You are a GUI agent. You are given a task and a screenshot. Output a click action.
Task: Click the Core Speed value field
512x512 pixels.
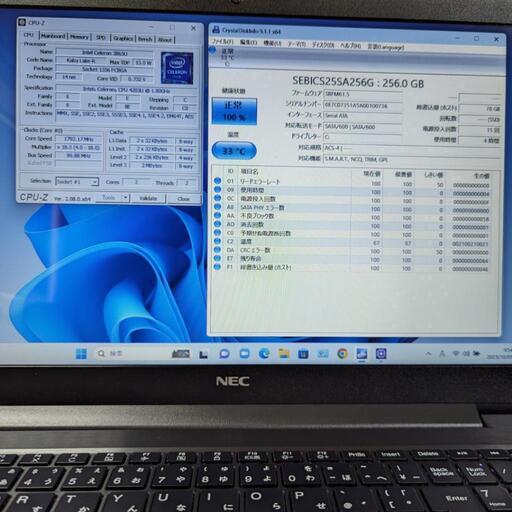(x=79, y=139)
